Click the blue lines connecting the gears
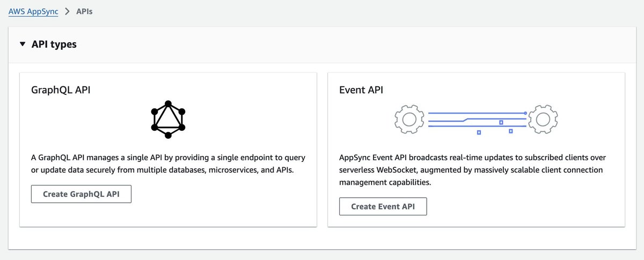644x260 pixels. 477,120
